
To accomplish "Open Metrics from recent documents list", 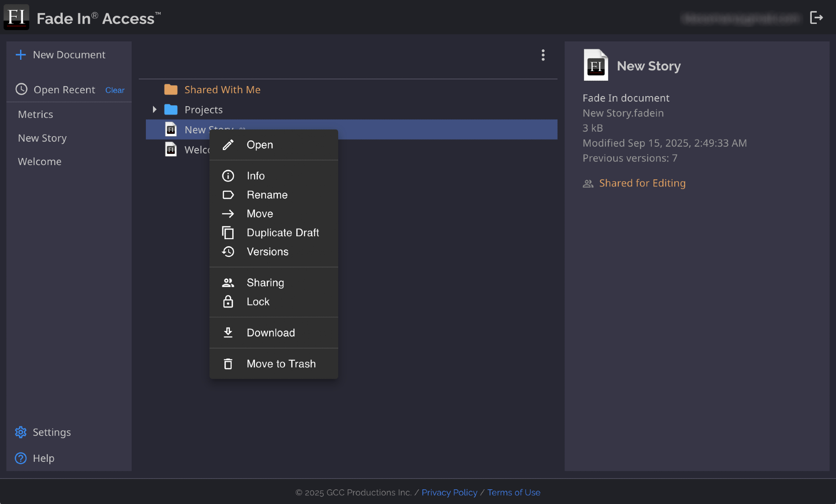I will [x=36, y=115].
